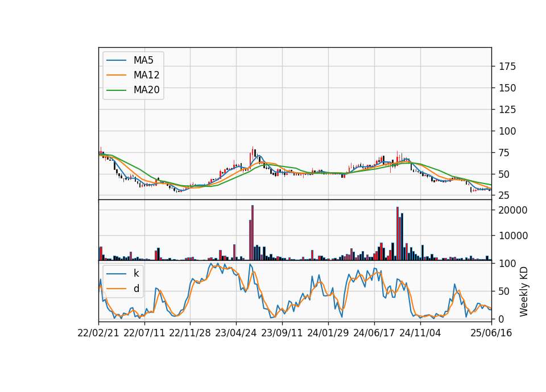Click the 24/01/29 date tick label
Image resolution: width=546 pixels, height=392 pixels.
(328, 333)
